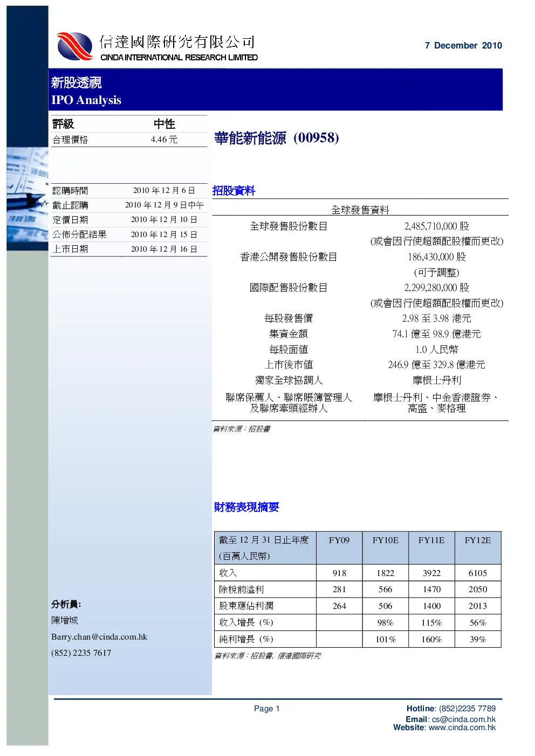Click FY10E attributable profit '506'
Viewport: 535px width, 756px height.
pos(386,606)
